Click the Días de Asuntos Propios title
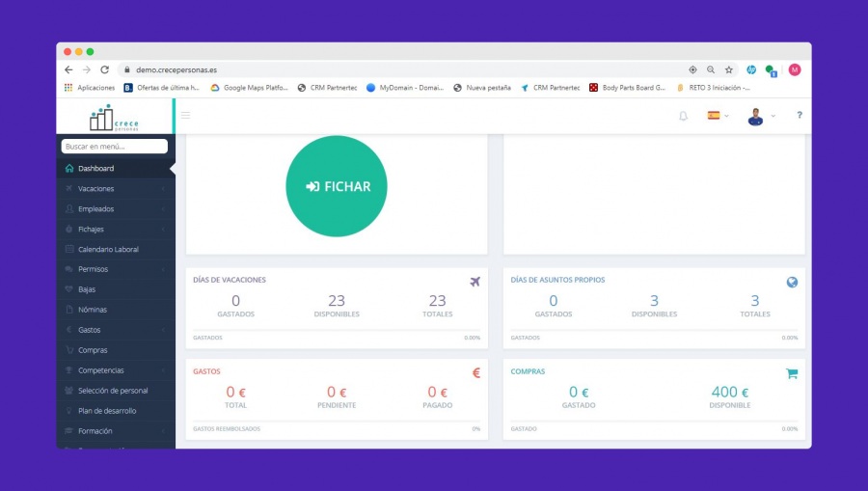The width and height of the screenshot is (868, 491). pos(557,280)
